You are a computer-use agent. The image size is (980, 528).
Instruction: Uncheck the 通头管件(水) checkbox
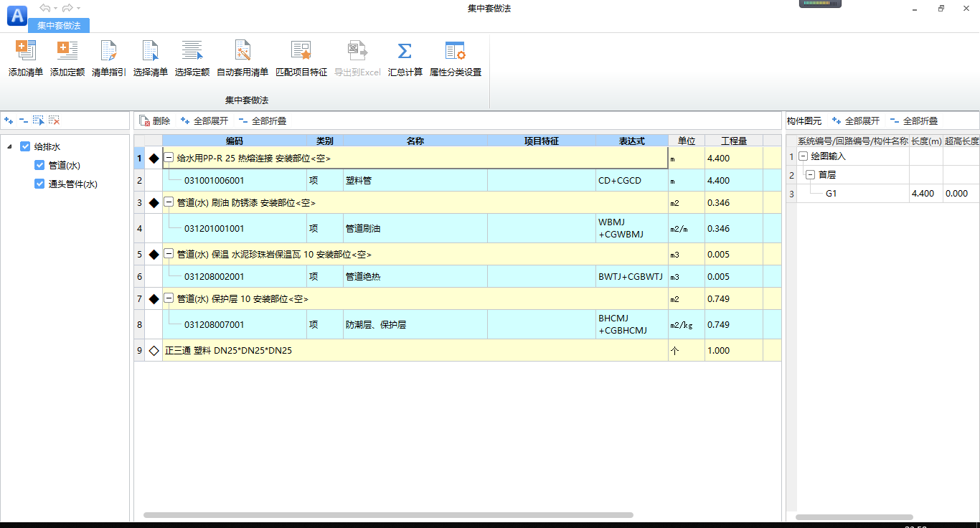39,184
